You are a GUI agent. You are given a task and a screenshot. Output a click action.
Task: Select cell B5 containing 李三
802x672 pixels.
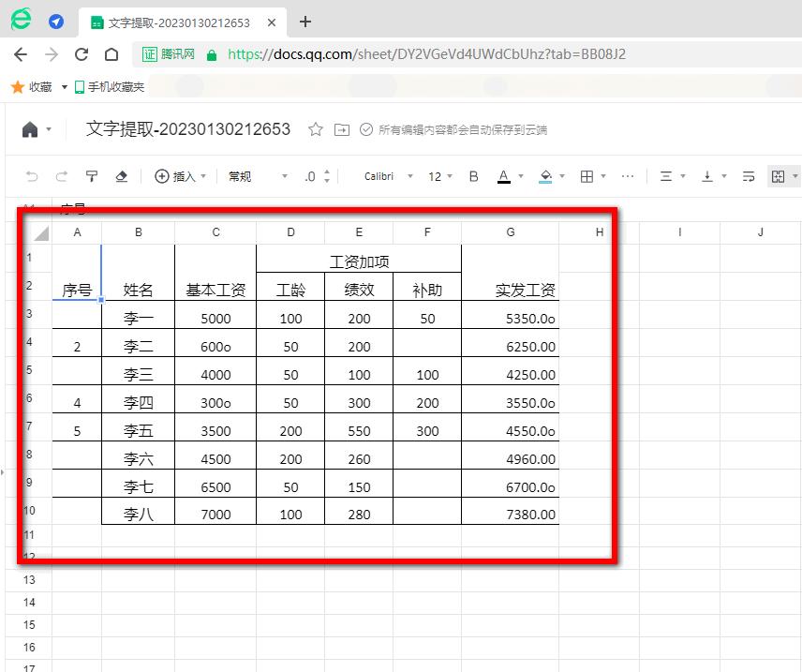tap(138, 373)
